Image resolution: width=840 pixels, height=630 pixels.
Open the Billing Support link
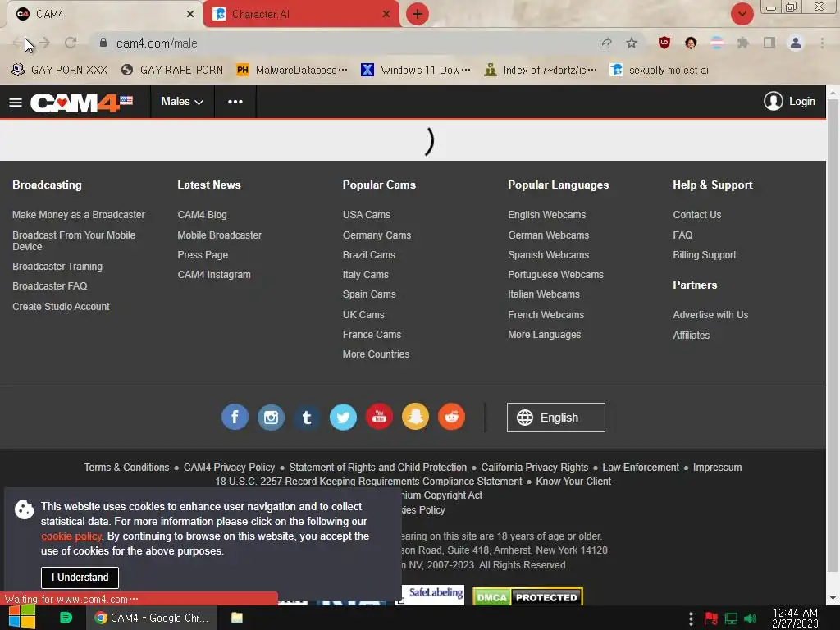[x=705, y=255]
